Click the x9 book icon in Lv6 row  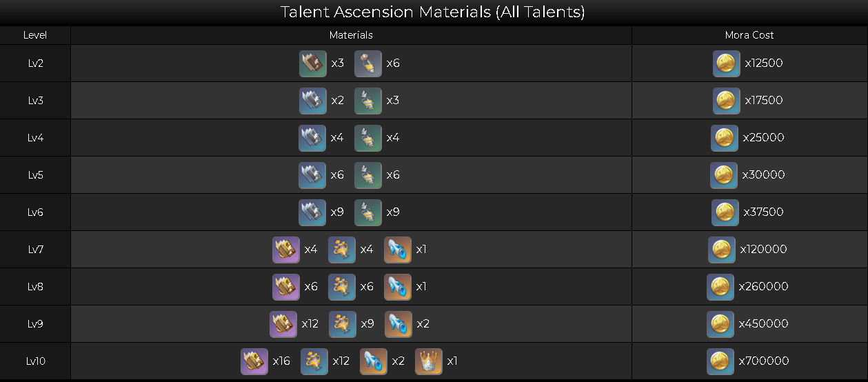point(312,212)
